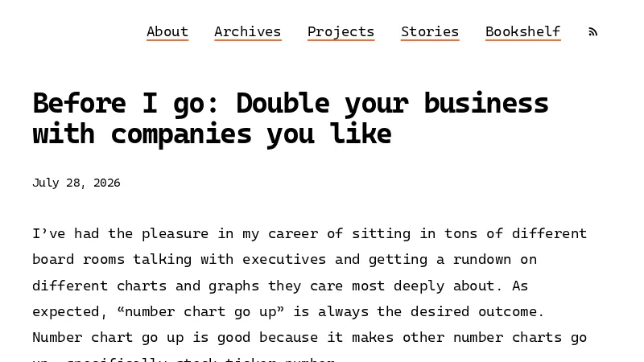Go to the About page

pos(167,32)
